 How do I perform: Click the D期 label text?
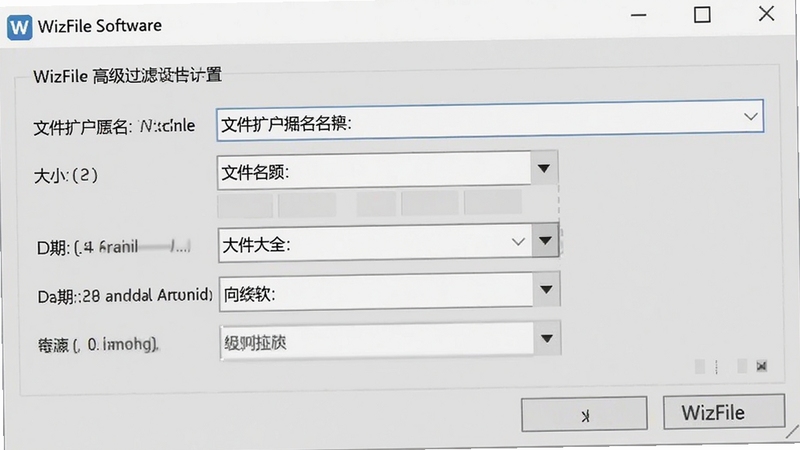coord(114,247)
